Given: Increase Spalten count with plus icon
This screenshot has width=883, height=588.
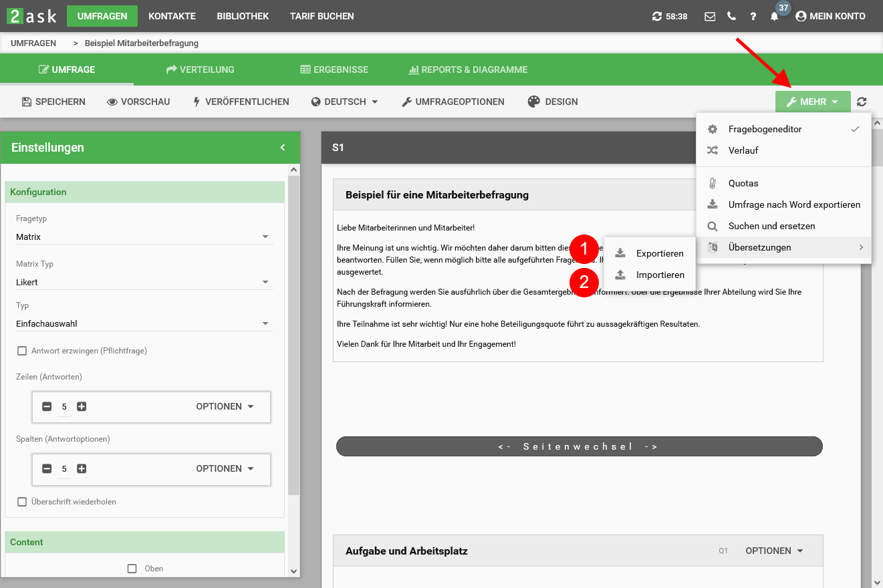Looking at the screenshot, I should pos(82,468).
